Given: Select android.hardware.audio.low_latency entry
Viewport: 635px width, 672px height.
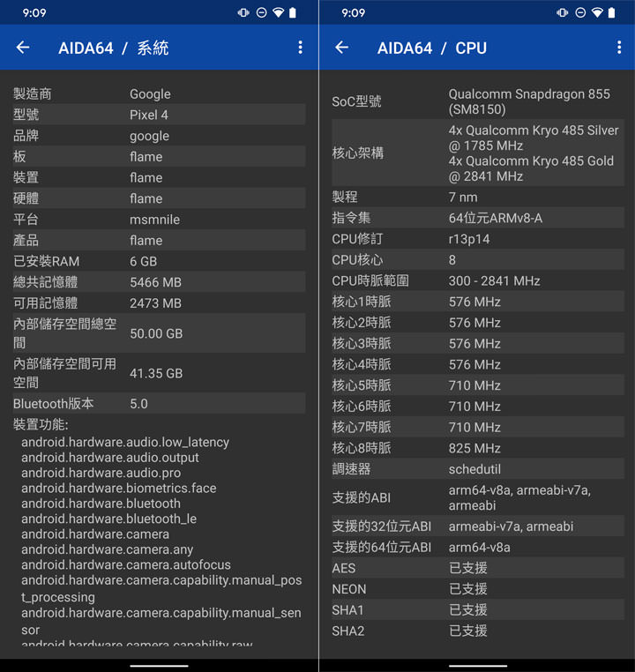Looking at the screenshot, I should [125, 443].
